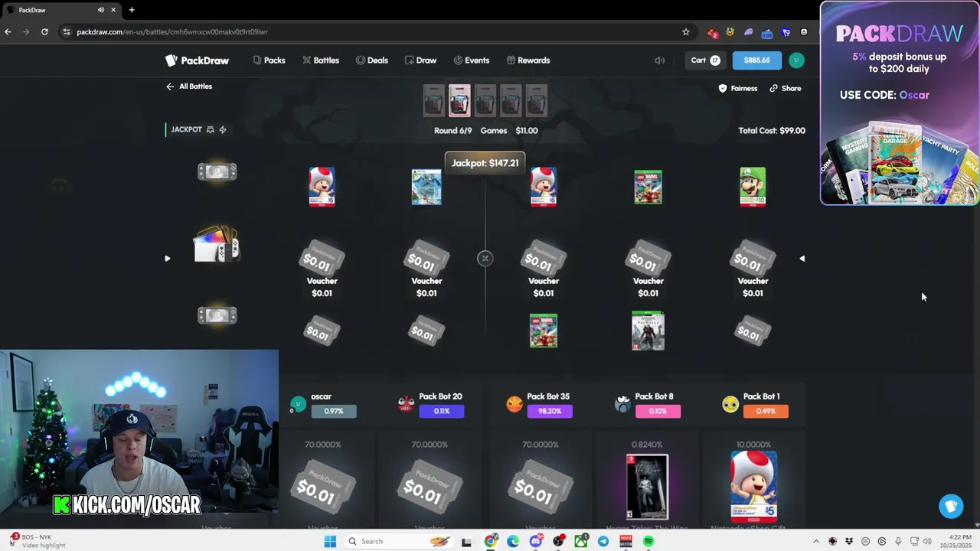This screenshot has height=551, width=980.
Task: Open the Fairness info
Action: [x=738, y=89]
